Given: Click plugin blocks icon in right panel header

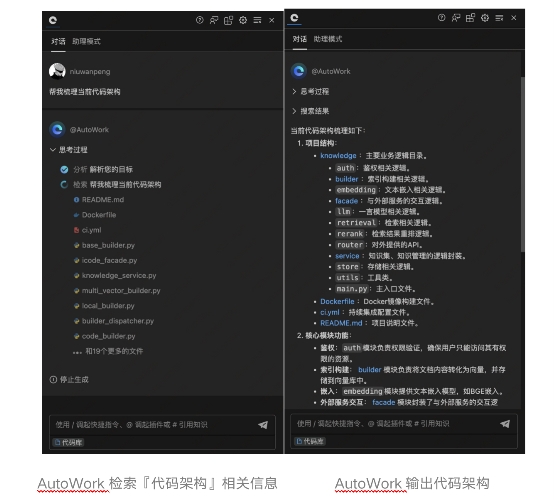Looking at the screenshot, I should pyautogui.click(x=470, y=18).
